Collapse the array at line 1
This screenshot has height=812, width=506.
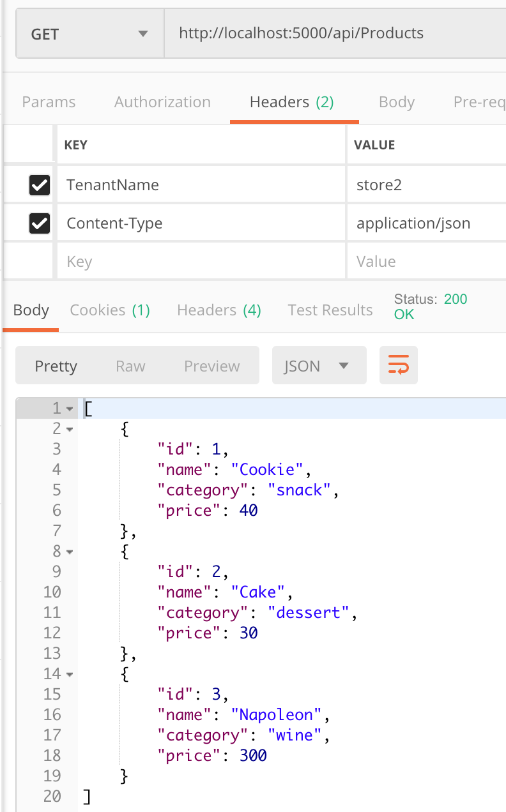pyautogui.click(x=70, y=409)
